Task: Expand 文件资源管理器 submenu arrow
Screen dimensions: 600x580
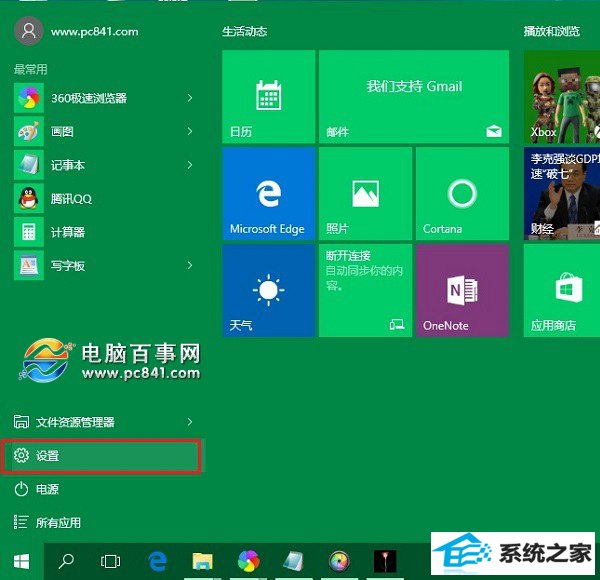Action: [190, 422]
